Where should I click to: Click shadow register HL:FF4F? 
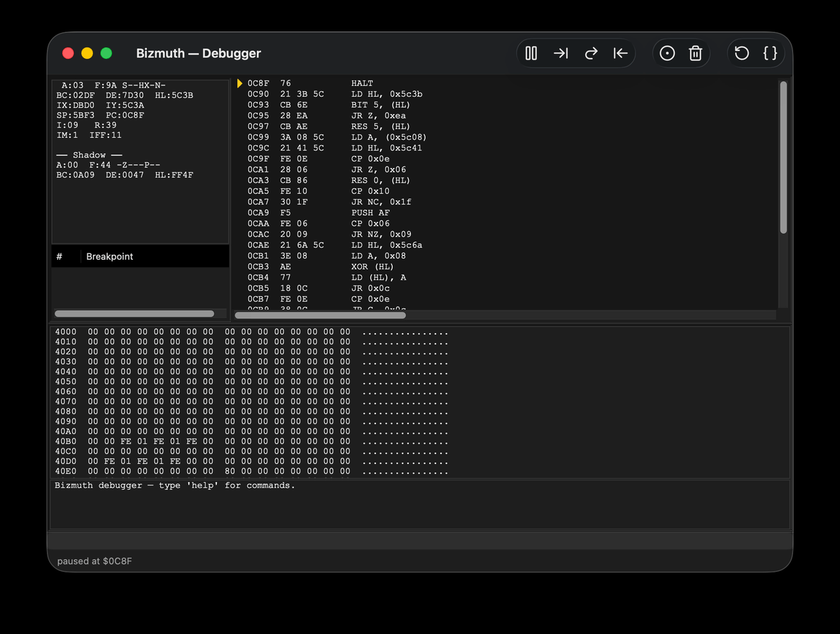coord(174,175)
